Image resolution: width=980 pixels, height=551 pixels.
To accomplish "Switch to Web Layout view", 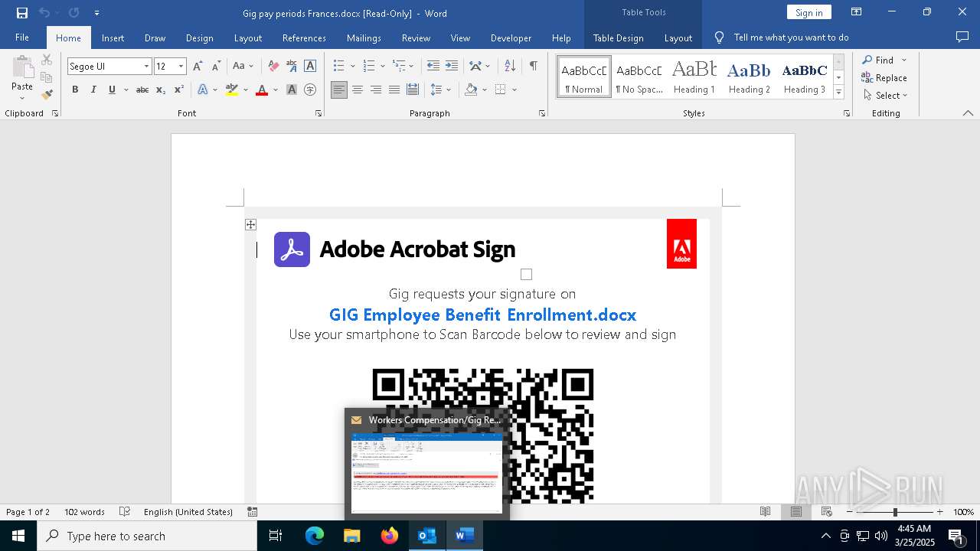I will click(827, 512).
